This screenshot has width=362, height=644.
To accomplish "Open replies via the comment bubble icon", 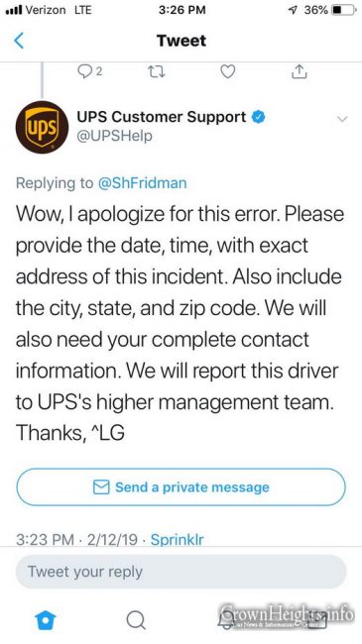I will click(x=84, y=72).
